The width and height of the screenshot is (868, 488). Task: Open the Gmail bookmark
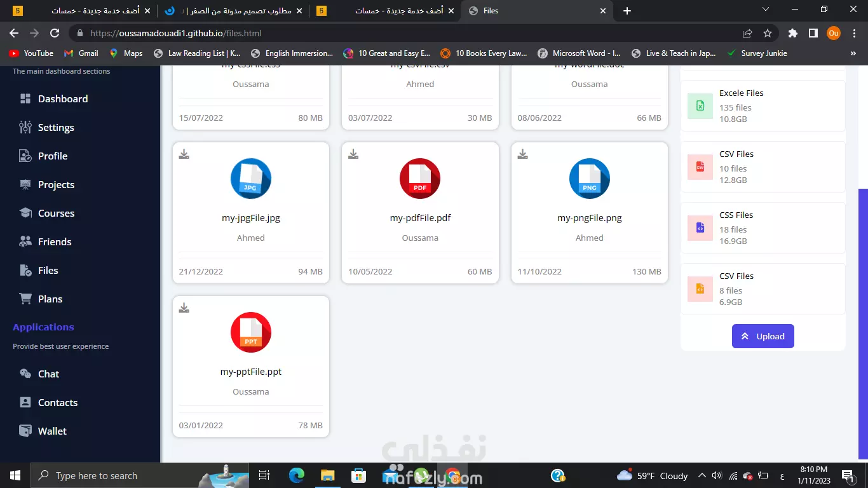tap(81, 53)
